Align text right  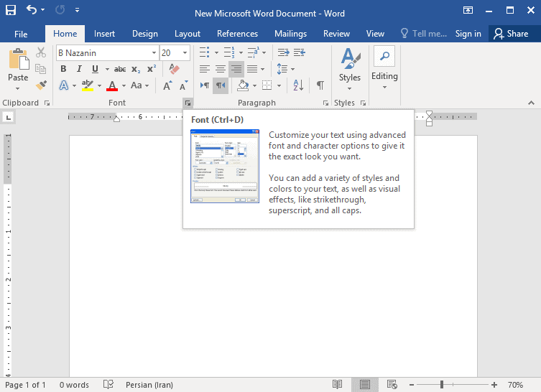pyautogui.click(x=236, y=69)
